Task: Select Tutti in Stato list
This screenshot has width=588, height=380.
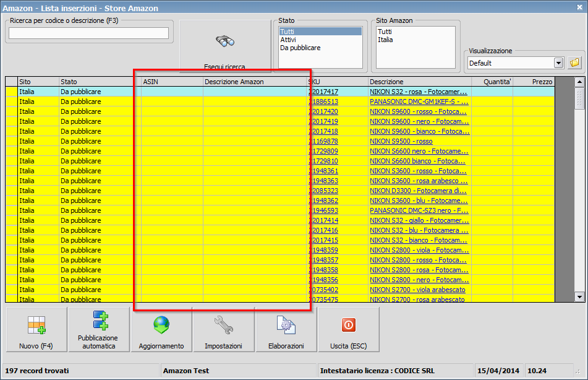Action: coord(320,32)
